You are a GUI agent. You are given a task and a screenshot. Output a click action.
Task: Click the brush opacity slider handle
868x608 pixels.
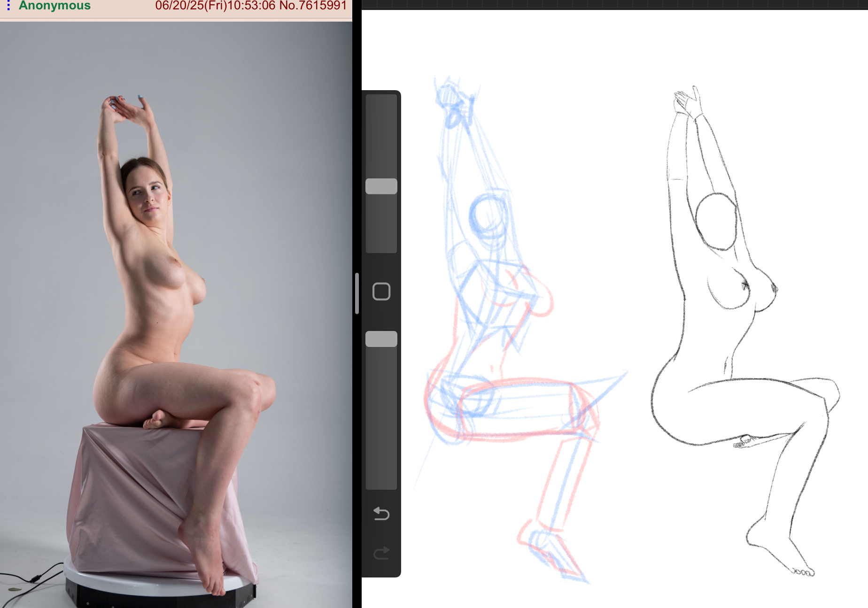(381, 339)
